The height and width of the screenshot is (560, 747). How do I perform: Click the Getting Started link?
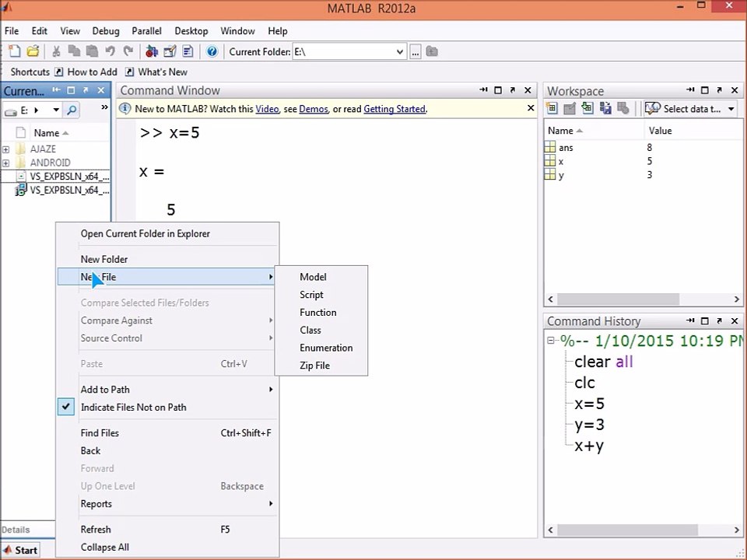[395, 109]
